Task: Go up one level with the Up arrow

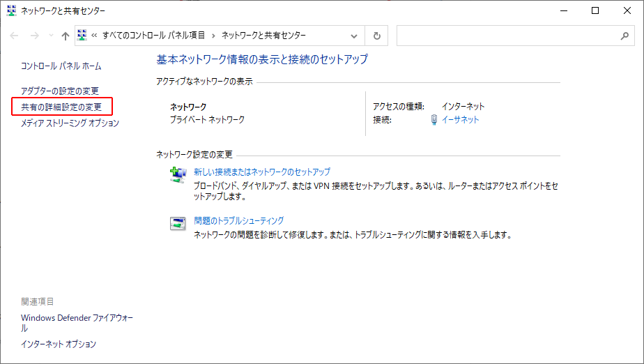Action: point(65,36)
